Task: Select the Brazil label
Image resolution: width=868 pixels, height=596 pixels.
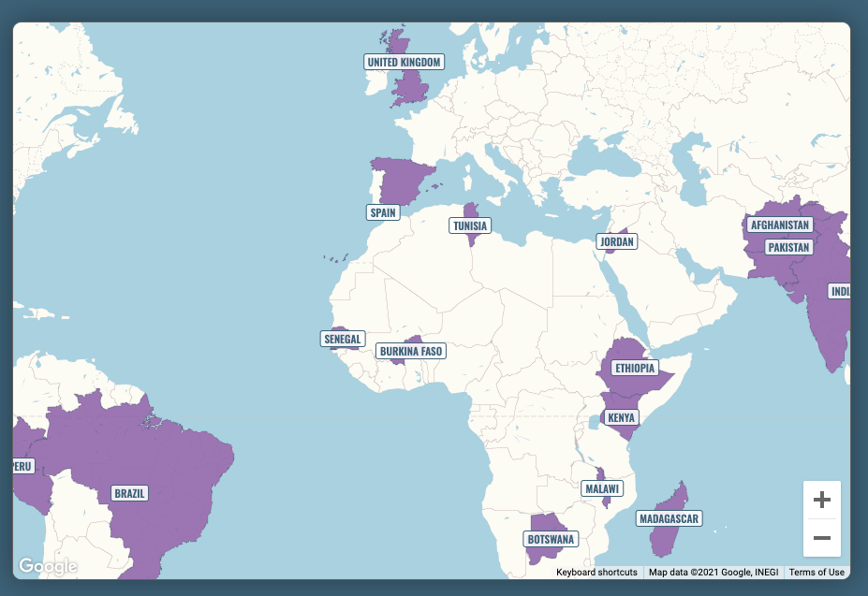Action: point(129,492)
